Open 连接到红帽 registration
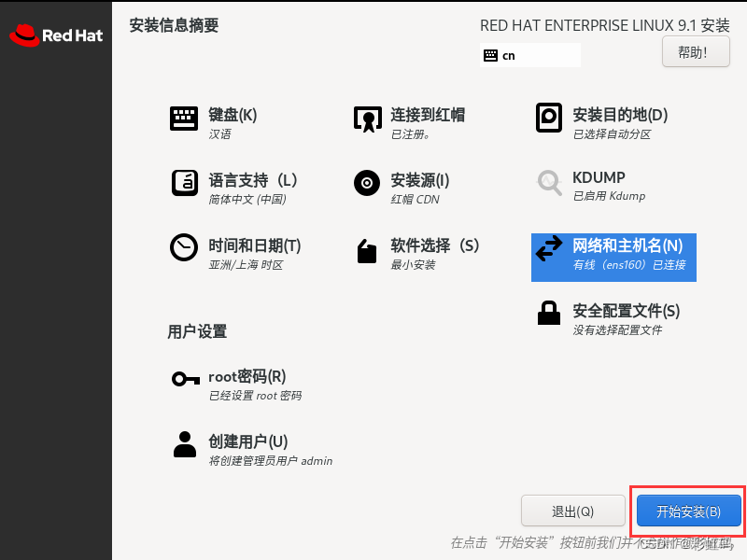 [428, 115]
